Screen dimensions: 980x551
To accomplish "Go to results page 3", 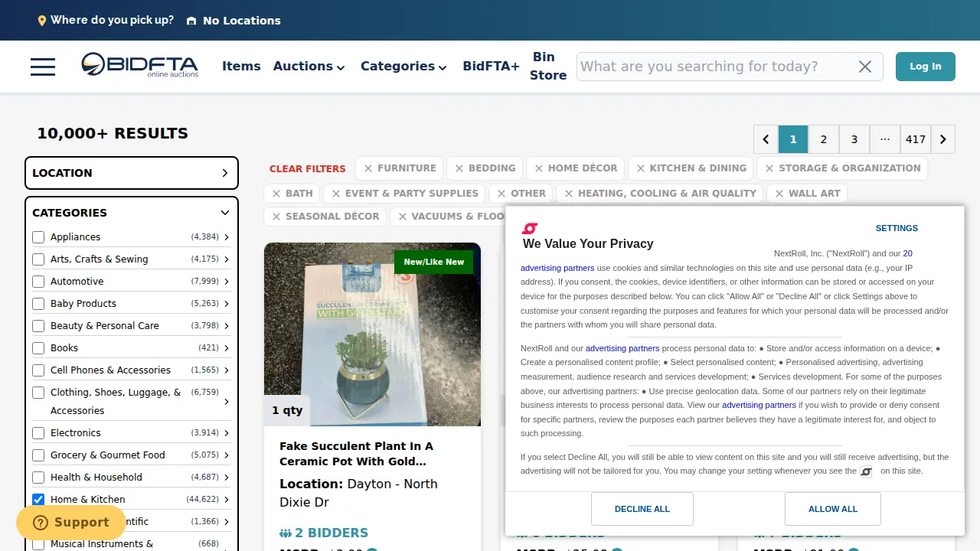I will pyautogui.click(x=854, y=139).
